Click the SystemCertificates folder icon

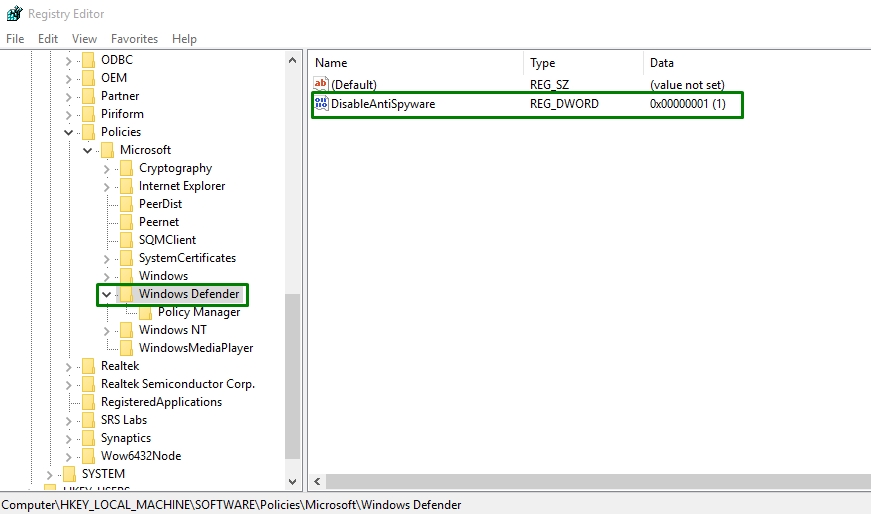point(127,258)
